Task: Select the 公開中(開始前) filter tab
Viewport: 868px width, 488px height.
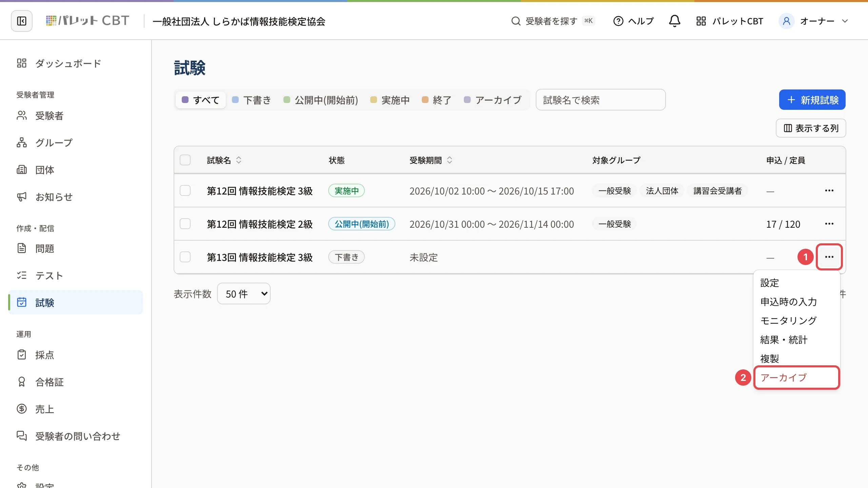Action: pyautogui.click(x=321, y=100)
